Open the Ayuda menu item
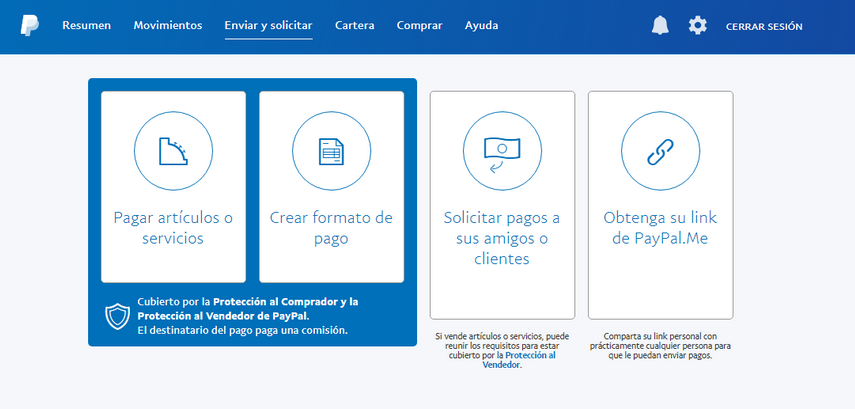This screenshot has height=409, width=855. tap(481, 26)
